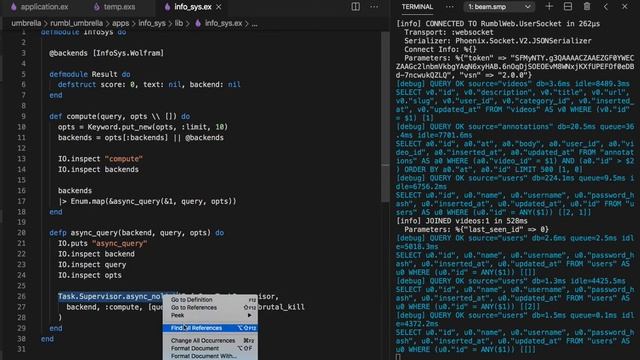The width and height of the screenshot is (640, 360).
Task: Click '[info] CONNECTED TO RumblWeb.UserSocket' terminal line
Action: click(498, 24)
